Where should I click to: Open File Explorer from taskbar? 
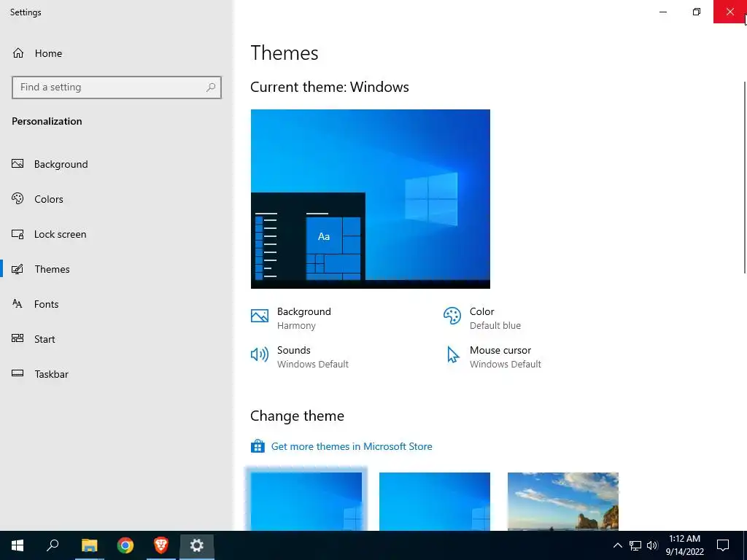pos(89,545)
